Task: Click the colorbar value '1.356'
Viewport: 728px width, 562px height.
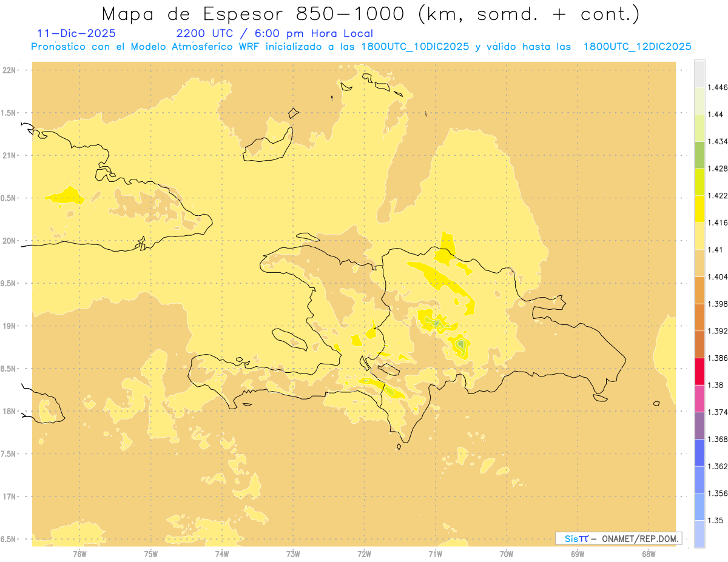Action: tap(718, 493)
